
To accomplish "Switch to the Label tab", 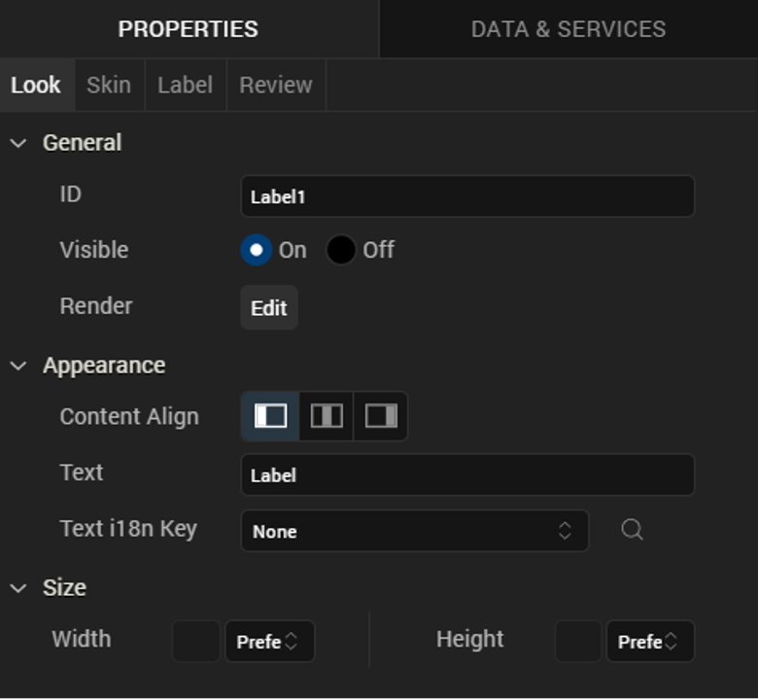I will click(x=185, y=85).
